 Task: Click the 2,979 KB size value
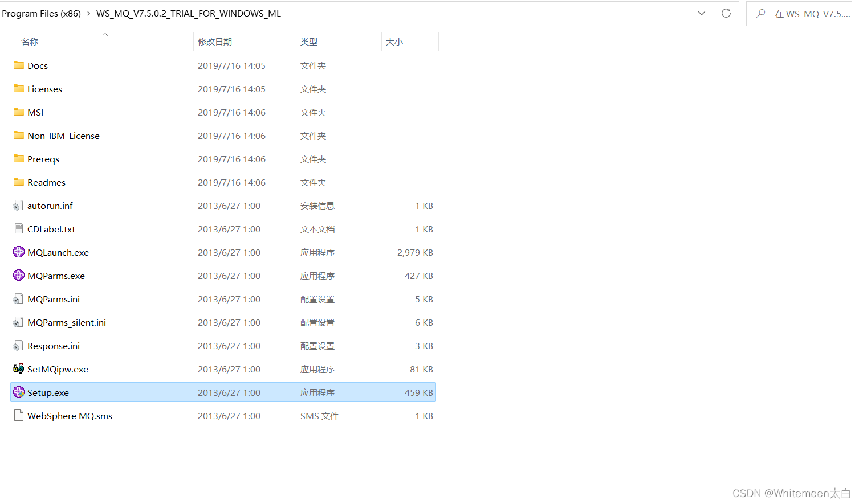point(415,252)
